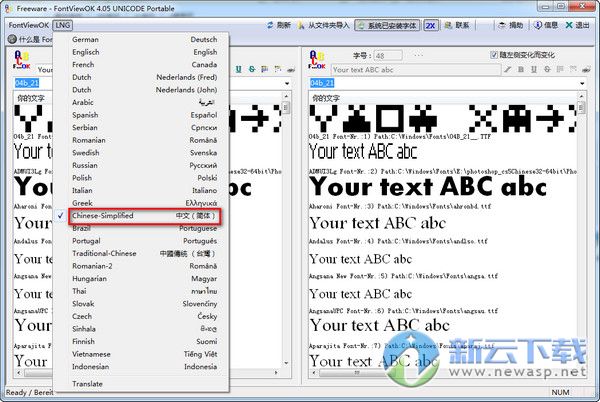Toggle the 2X view button
Image resolution: width=600 pixels, height=402 pixels.
431,26
